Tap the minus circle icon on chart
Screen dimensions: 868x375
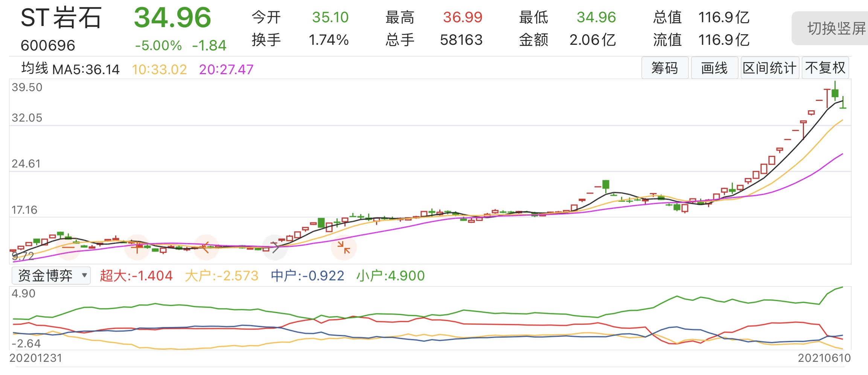(68, 247)
